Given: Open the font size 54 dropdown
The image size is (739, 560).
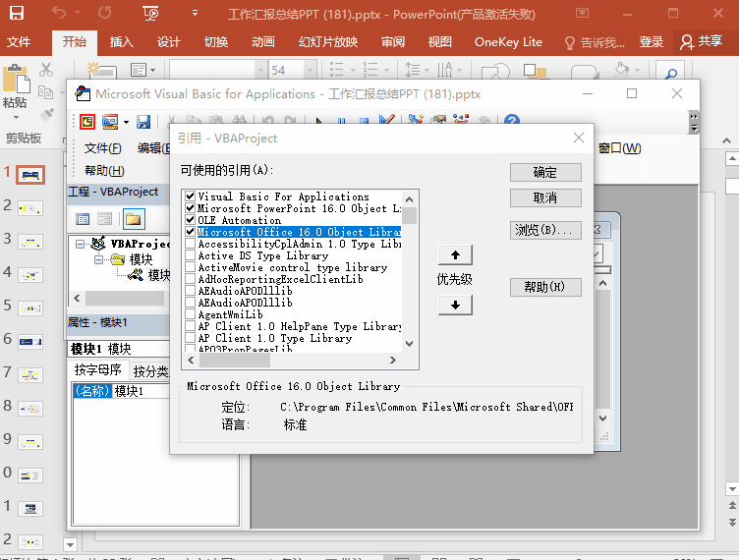Looking at the screenshot, I should [310, 70].
